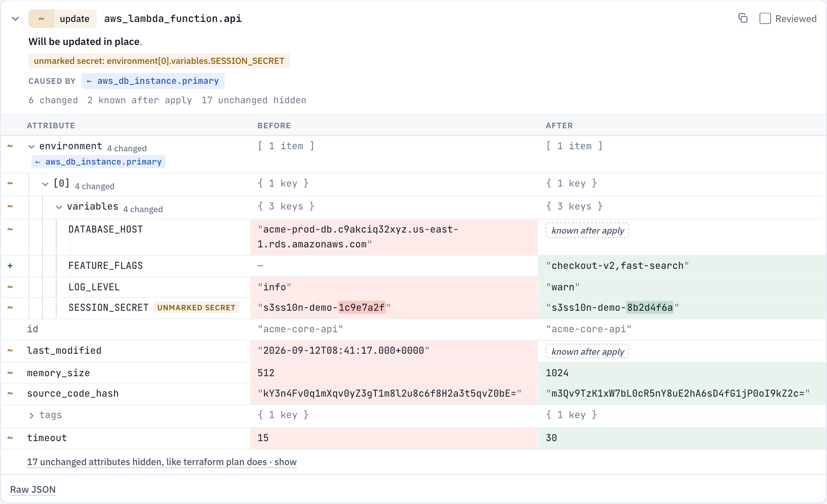Viewport: 827px width, 504px height.
Task: Click the added plus marker on FEATURE_FLAGS
Action: (x=10, y=266)
